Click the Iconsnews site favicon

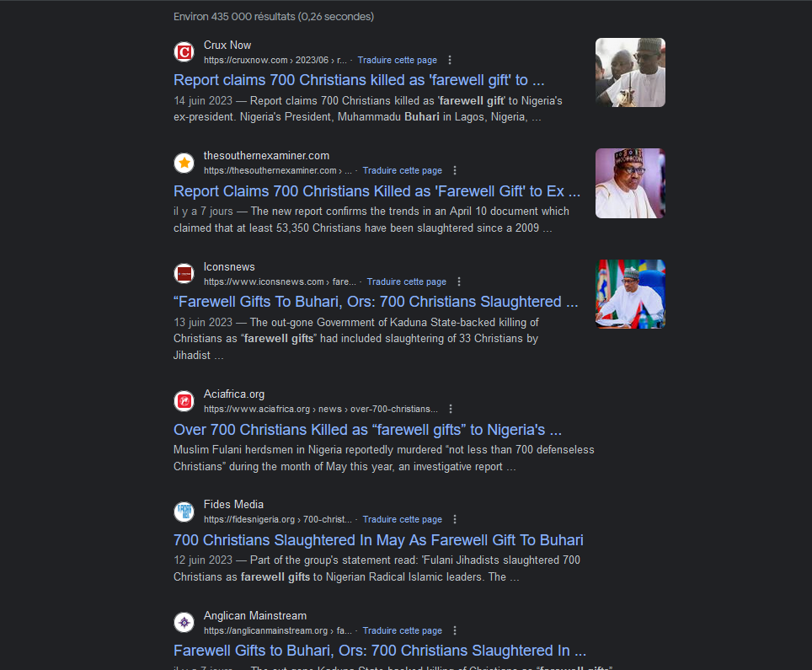click(184, 274)
